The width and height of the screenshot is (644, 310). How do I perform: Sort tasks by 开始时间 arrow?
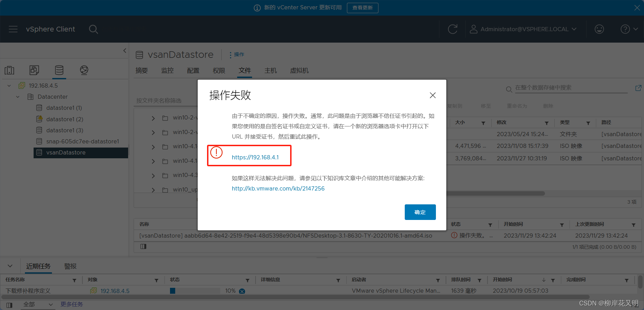point(544,280)
